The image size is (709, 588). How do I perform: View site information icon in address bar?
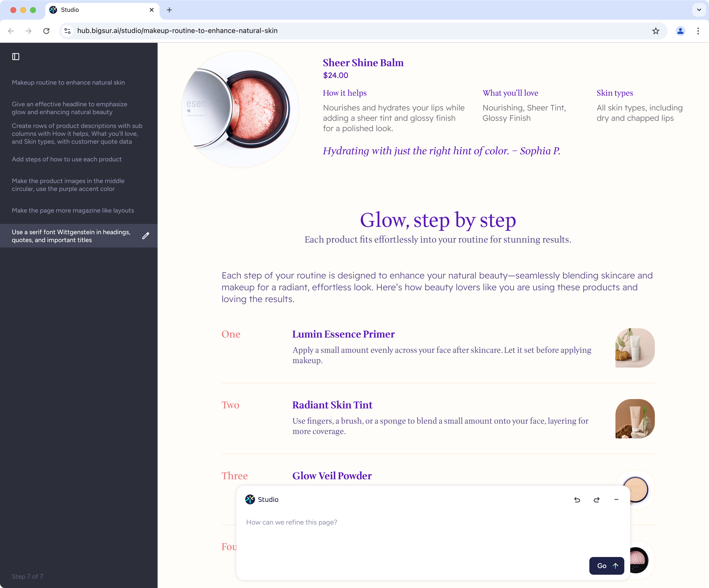(67, 31)
